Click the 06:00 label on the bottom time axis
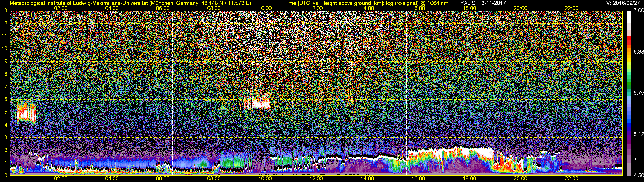Image resolution: width=644 pixels, height=182 pixels. tap(163, 179)
